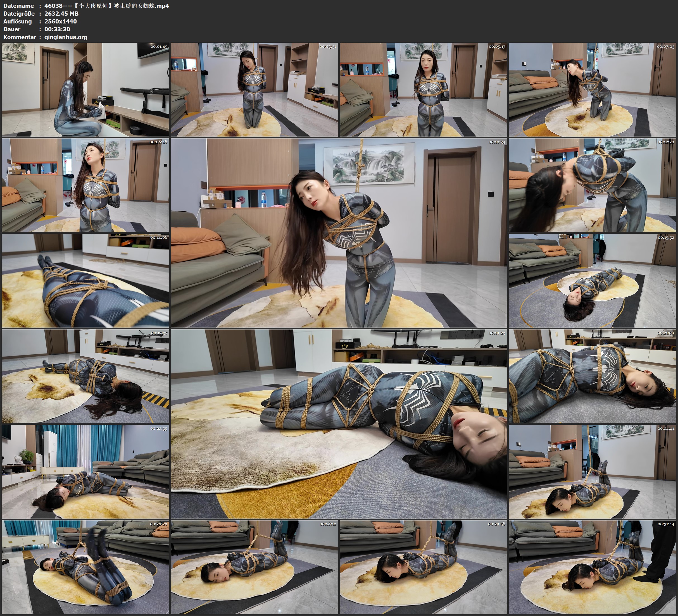Click the thumbnail at 00:28:12
The image size is (678, 616).
pos(254,567)
